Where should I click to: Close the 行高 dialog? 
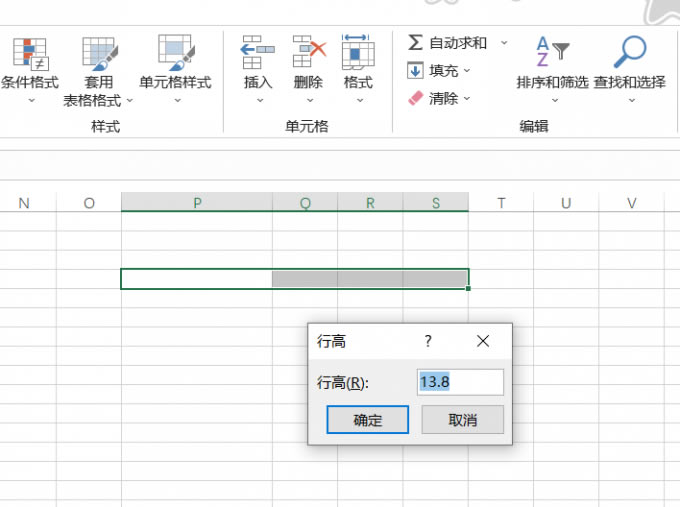[483, 341]
